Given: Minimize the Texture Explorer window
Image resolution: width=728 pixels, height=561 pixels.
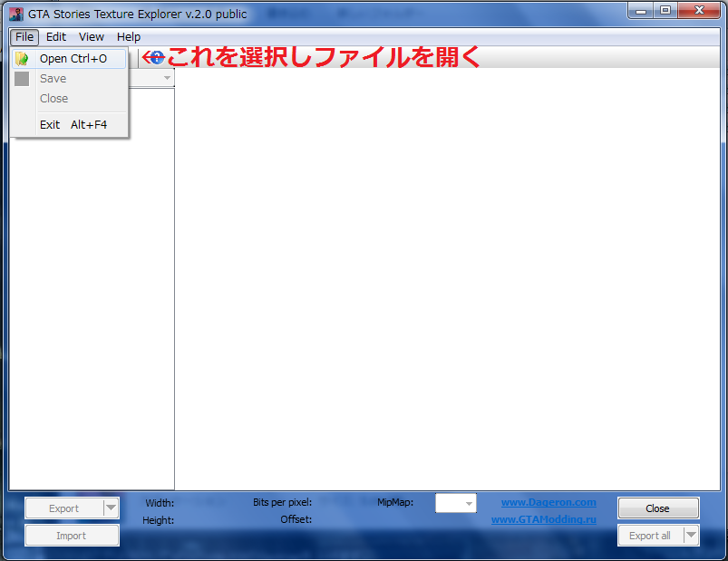Looking at the screenshot, I should pyautogui.click(x=641, y=10).
